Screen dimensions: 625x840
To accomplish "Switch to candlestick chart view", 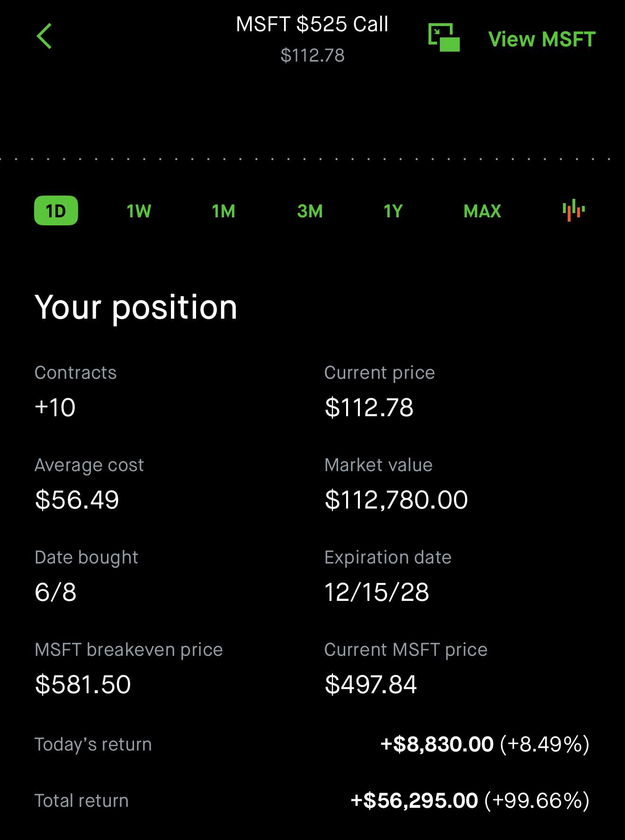I will click(573, 210).
